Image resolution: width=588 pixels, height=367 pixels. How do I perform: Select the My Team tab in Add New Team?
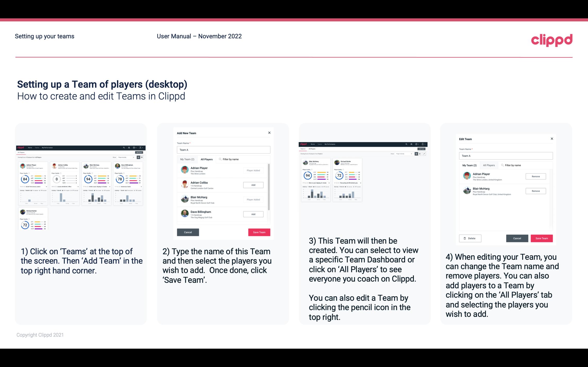pos(187,159)
